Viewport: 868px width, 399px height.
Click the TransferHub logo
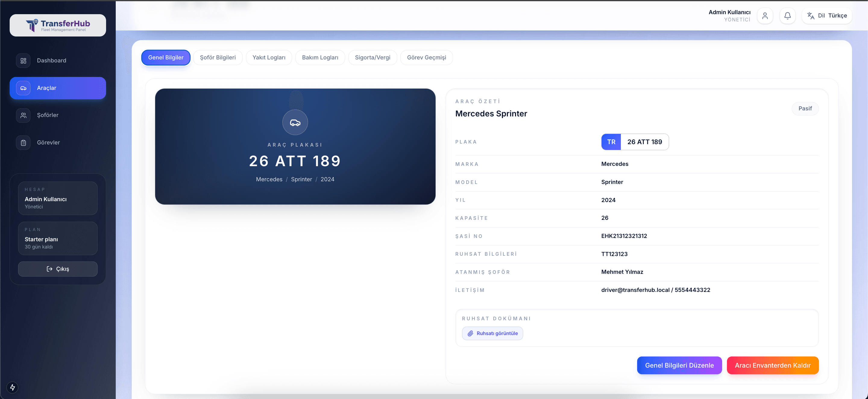coord(58,25)
